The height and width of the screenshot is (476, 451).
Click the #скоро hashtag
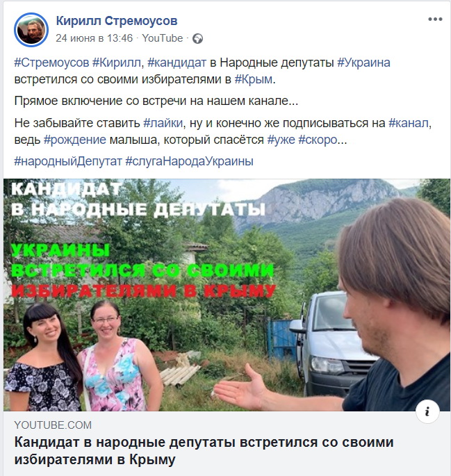318,140
